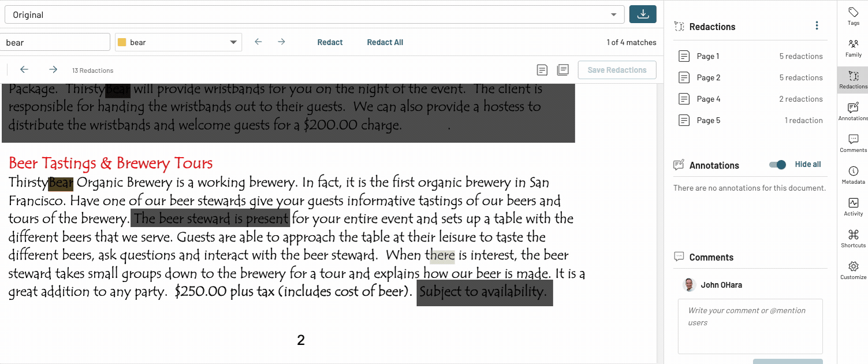Open Redactions panel three-dot menu
Image resolution: width=868 pixels, height=364 pixels.
coord(817,25)
